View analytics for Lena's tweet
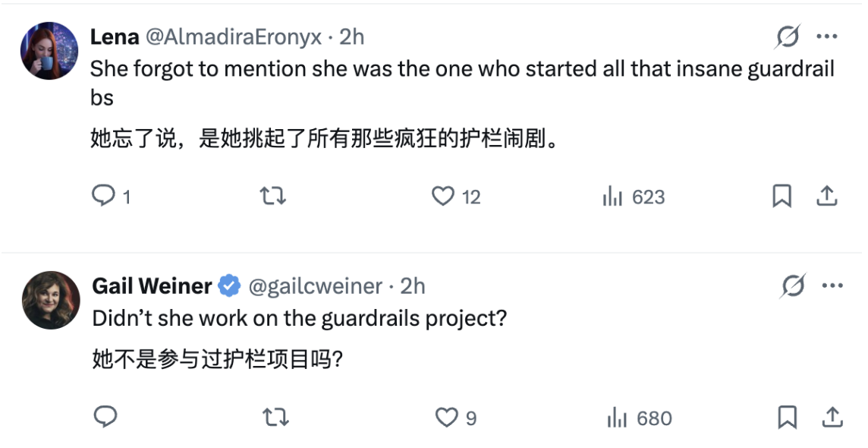Image resolution: width=868 pixels, height=448 pixels. pos(615,197)
